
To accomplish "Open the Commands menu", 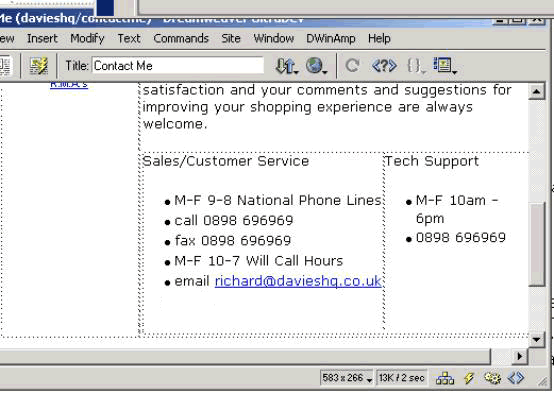I will (x=181, y=38).
